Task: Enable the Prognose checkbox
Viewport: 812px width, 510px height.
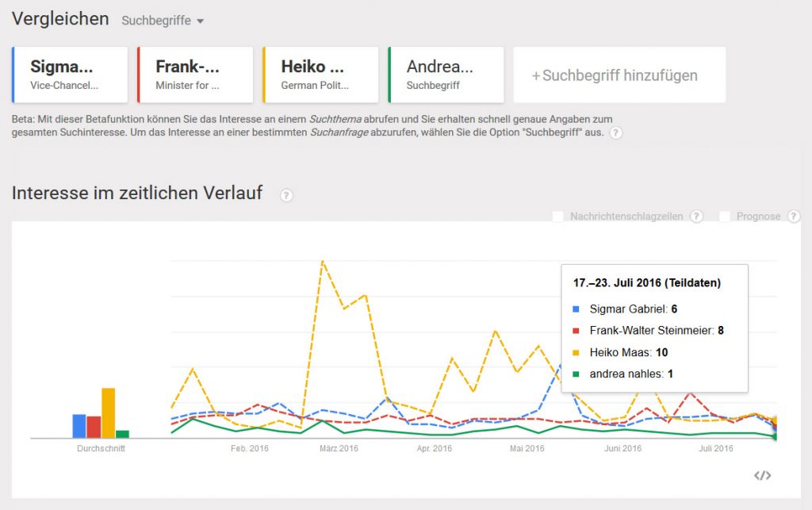Action: click(724, 216)
